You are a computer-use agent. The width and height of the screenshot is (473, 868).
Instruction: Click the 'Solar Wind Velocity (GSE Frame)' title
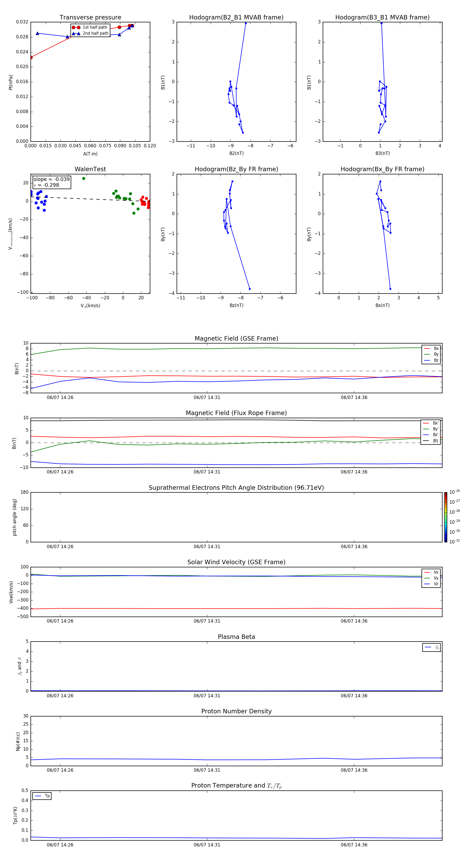pyautogui.click(x=236, y=562)
